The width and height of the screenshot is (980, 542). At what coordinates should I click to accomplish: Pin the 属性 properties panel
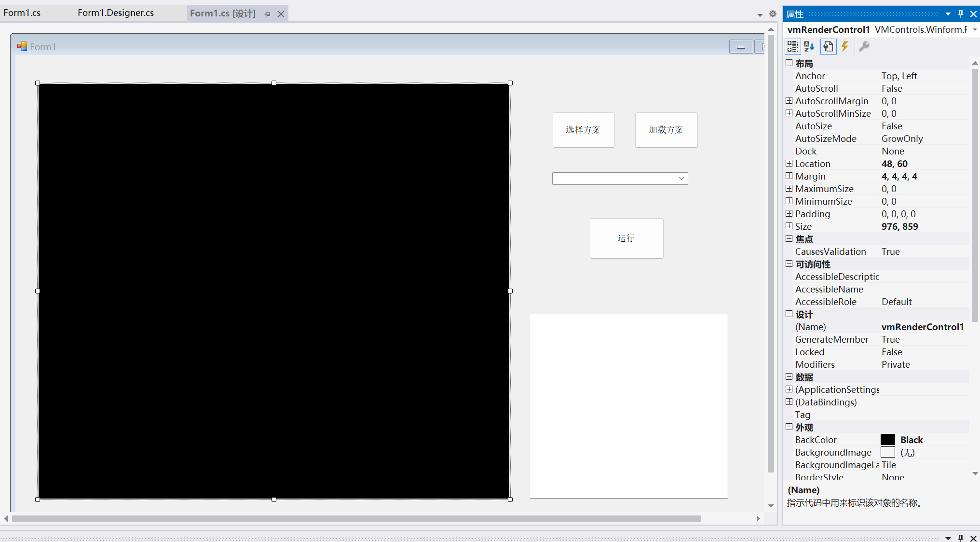(961, 14)
